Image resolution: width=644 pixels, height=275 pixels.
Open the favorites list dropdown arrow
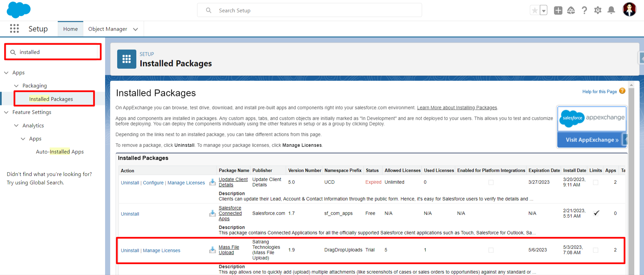click(x=544, y=10)
